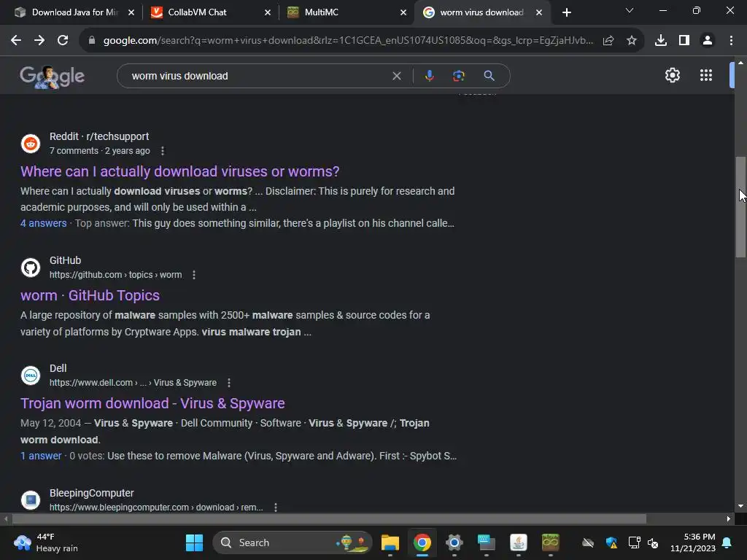Image resolution: width=747 pixels, height=560 pixels.
Task: Click the scrollbar down arrow
Action: tap(740, 506)
